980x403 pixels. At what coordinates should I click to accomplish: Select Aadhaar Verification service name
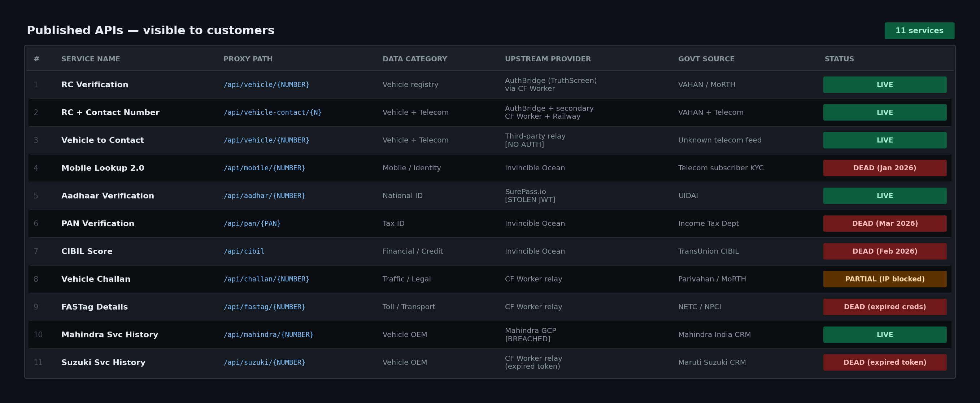pos(108,196)
